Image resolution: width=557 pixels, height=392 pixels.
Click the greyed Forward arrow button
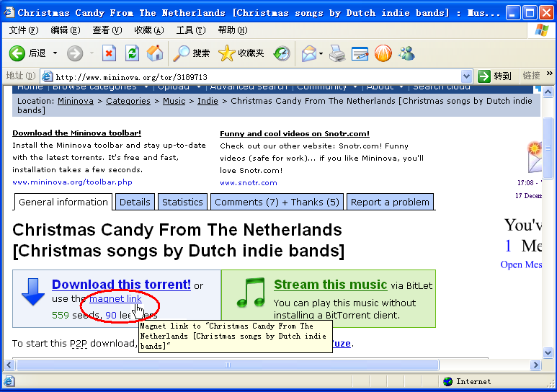(x=75, y=53)
